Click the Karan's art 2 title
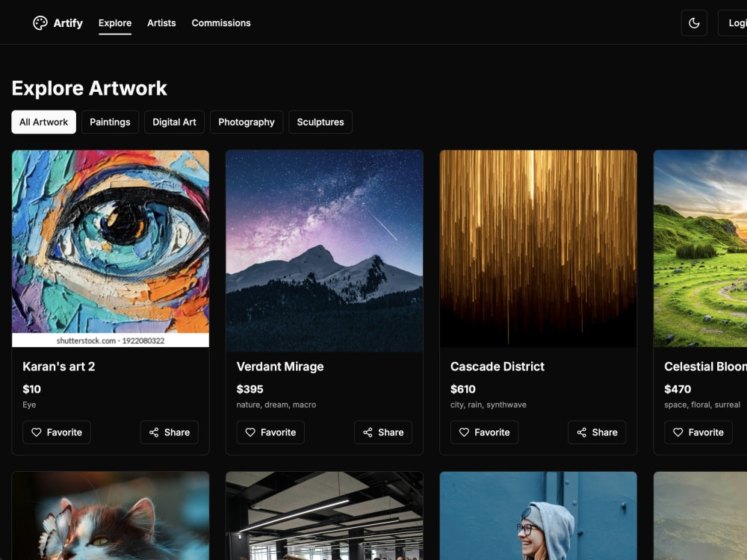 coord(58,367)
